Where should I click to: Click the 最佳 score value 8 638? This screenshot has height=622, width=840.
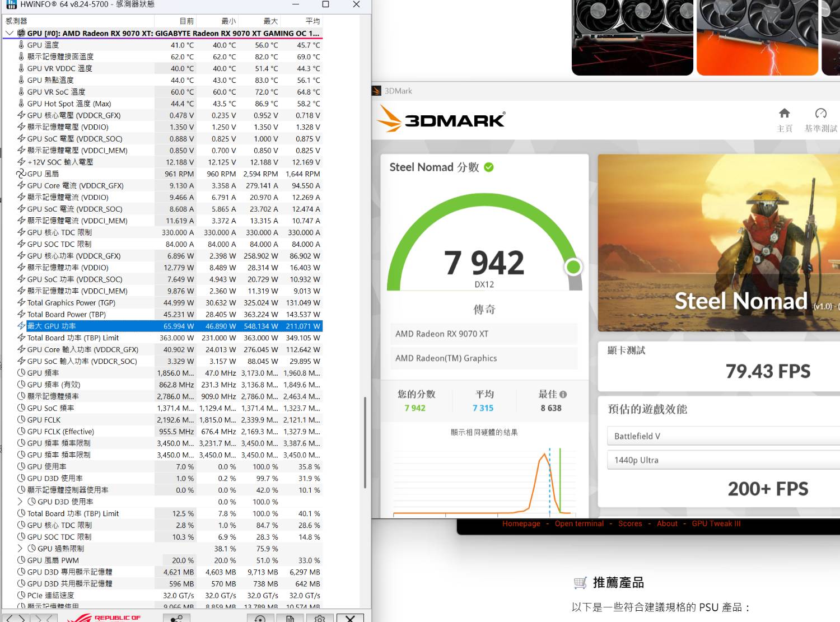tap(551, 408)
